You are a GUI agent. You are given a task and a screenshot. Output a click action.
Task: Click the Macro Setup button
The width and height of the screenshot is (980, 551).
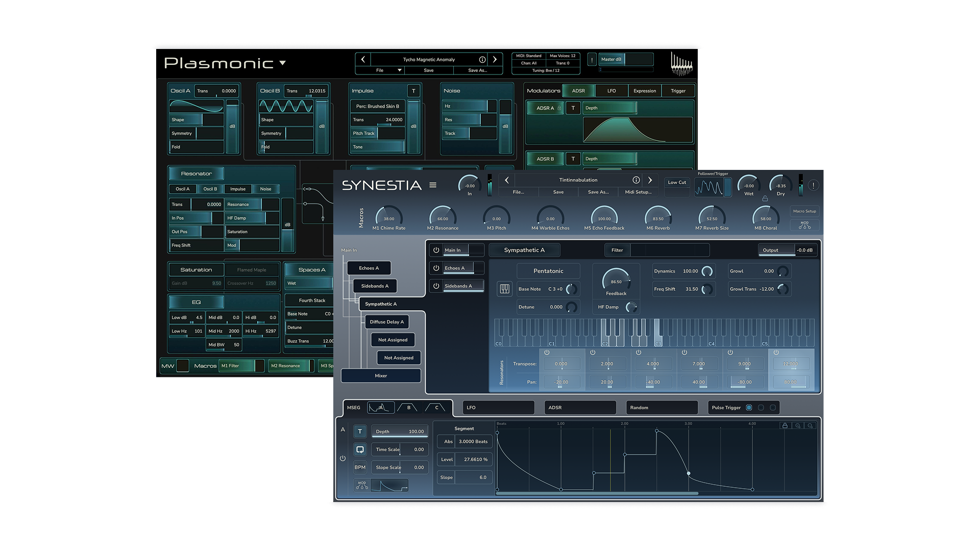click(804, 211)
